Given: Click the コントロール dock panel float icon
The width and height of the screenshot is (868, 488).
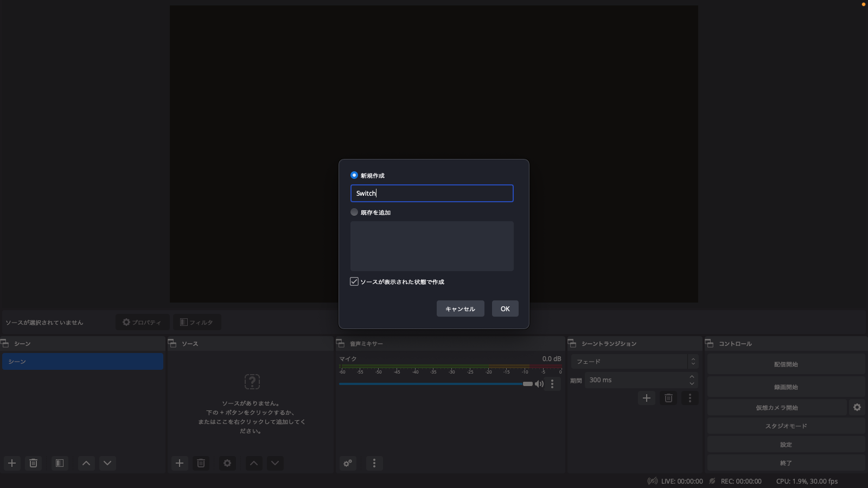Looking at the screenshot, I should 710,344.
